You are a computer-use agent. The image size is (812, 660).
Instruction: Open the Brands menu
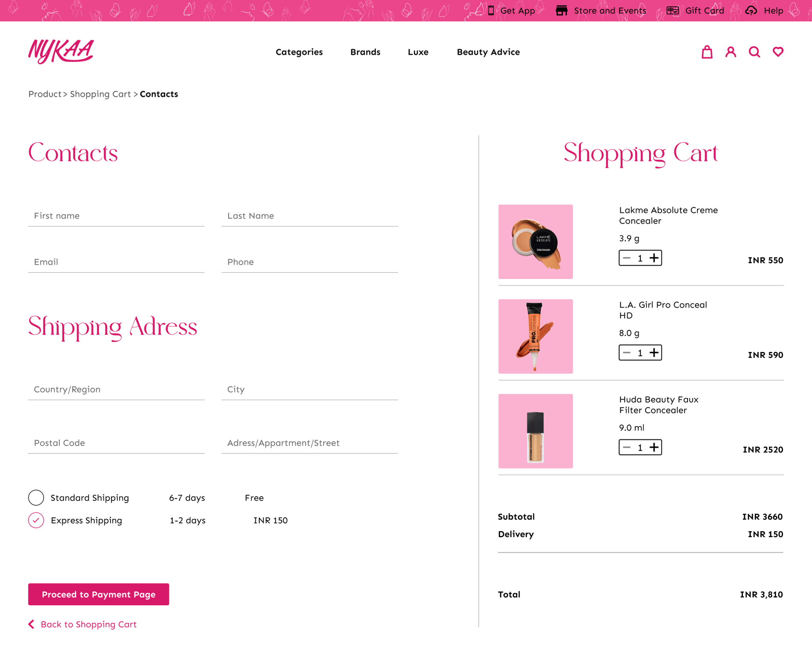coord(365,52)
